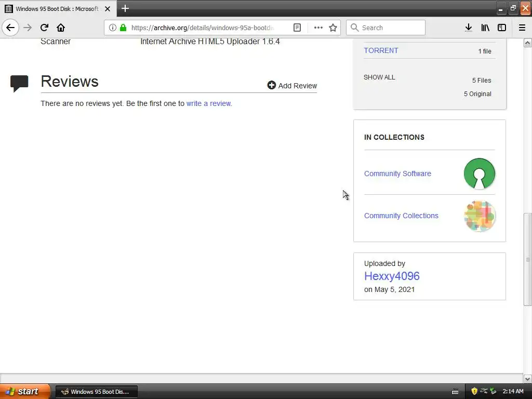Image resolution: width=532 pixels, height=399 pixels.
Task: Open the Windows Start menu
Action: click(25, 391)
